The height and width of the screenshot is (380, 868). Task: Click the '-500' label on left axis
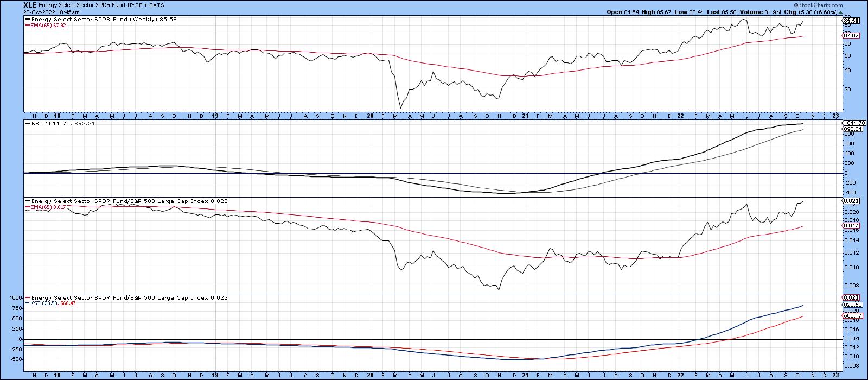(x=15, y=359)
